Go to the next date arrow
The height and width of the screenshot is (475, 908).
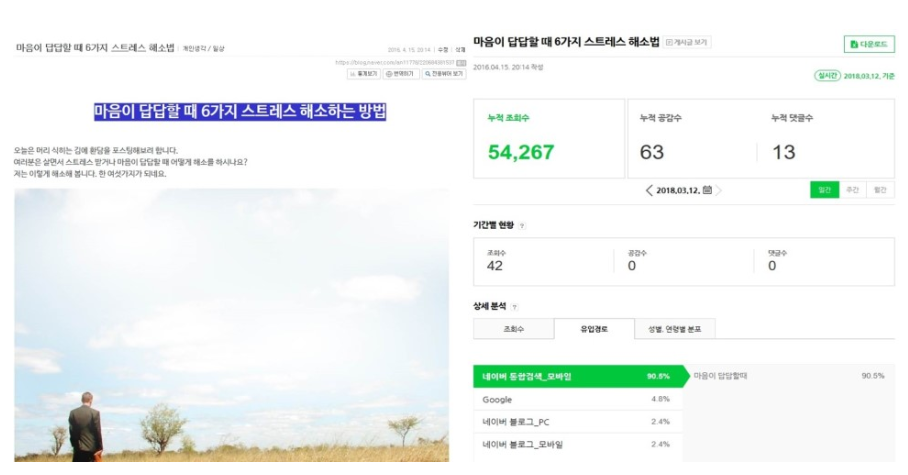(719, 190)
